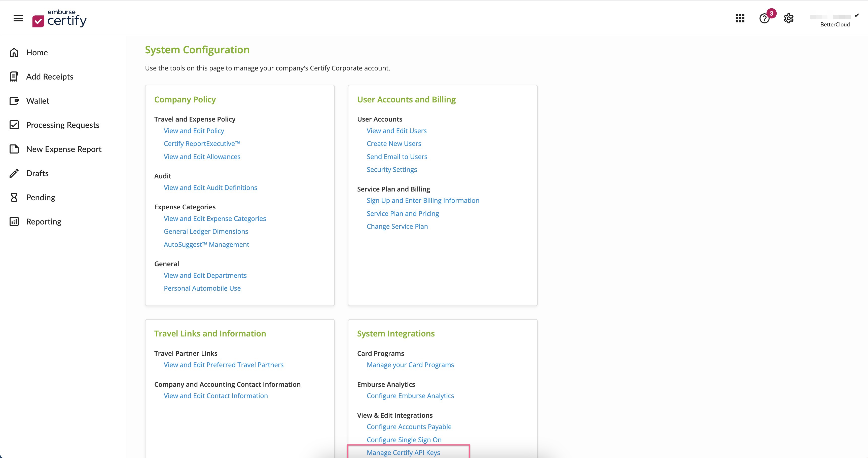Open help center with notification badge

[764, 19]
